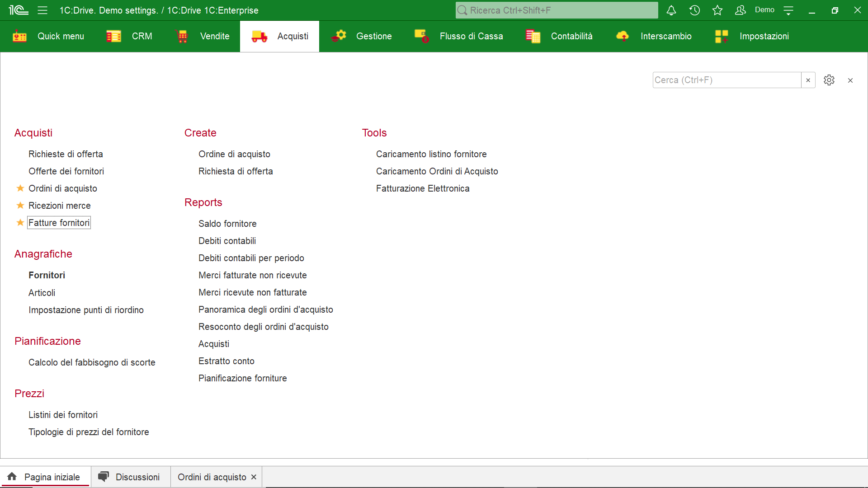Open Acquisti report under Reports

(x=214, y=344)
